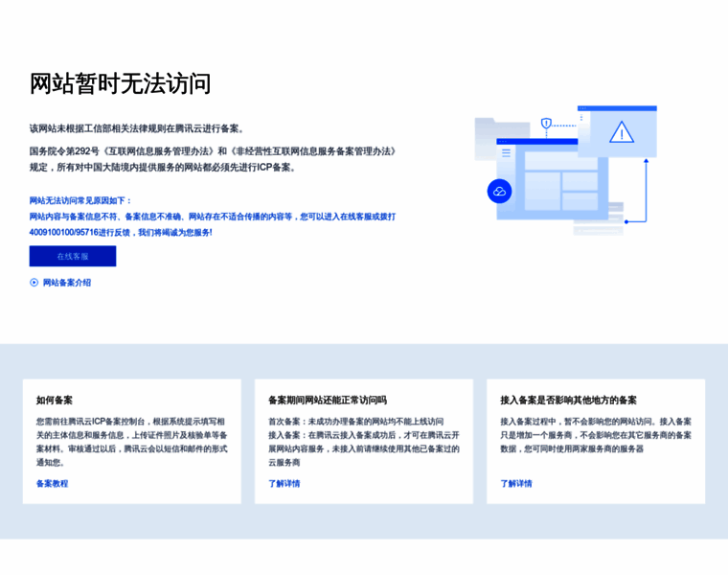Image resolution: width=728 pixels, height=575 pixels.
Task: Click the shield icon in illustration
Action: point(546,123)
